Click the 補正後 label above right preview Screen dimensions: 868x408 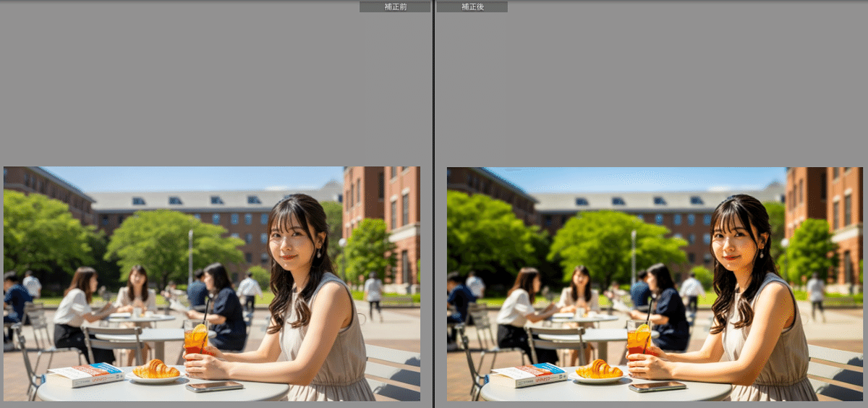tap(472, 7)
